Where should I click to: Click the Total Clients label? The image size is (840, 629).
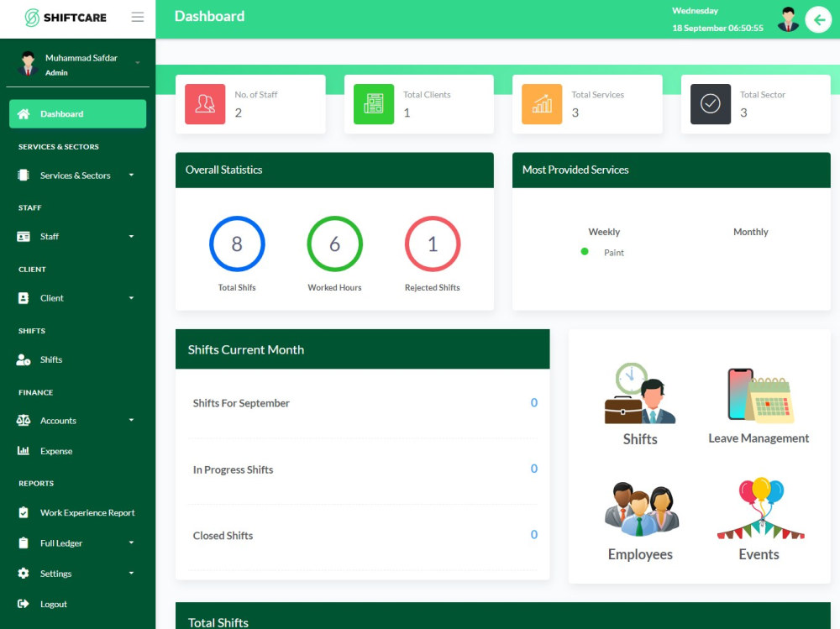tap(427, 95)
